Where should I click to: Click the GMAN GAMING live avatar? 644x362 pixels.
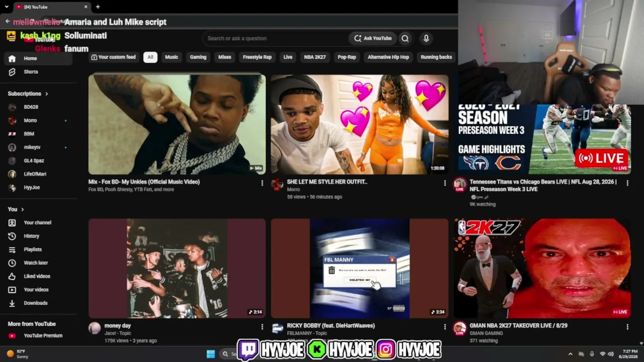coord(460,329)
